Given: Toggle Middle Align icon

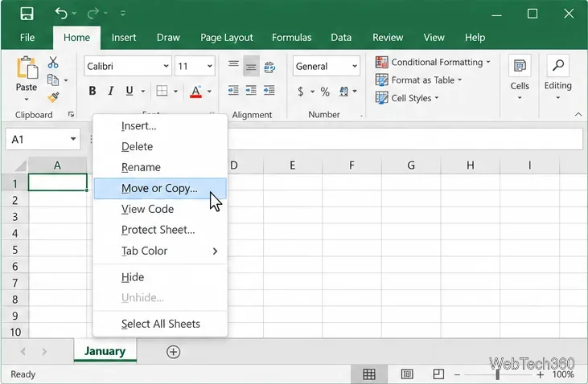Looking at the screenshot, I should (x=251, y=67).
